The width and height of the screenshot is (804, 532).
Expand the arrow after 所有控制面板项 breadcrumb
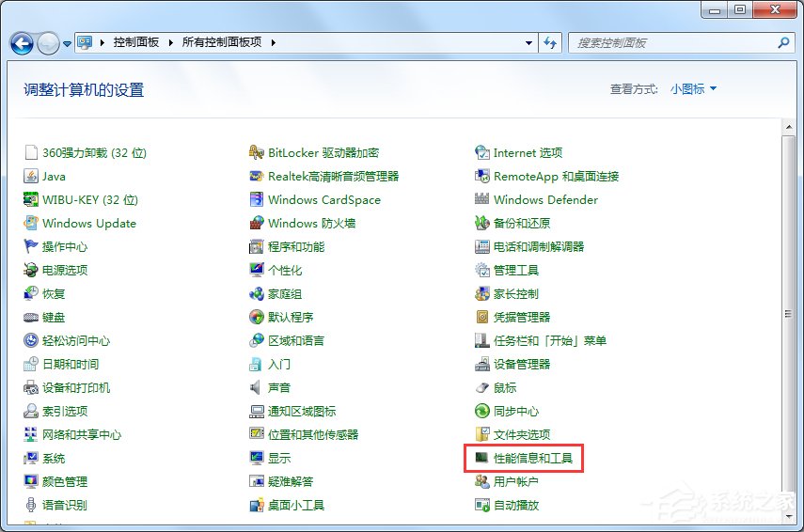[274, 42]
